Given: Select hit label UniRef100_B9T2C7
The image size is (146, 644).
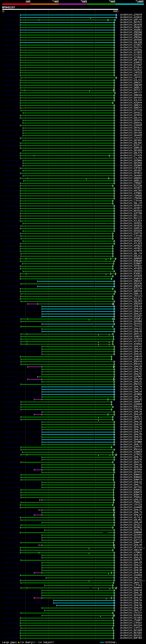Looking at the screenshot, I should [131, 90].
